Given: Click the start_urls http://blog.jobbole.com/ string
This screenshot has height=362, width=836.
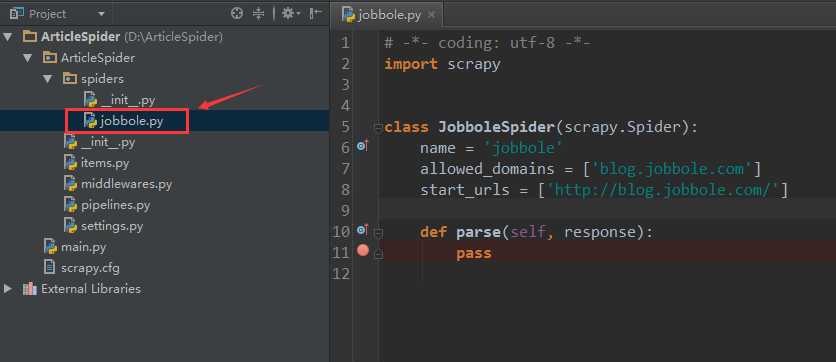Looking at the screenshot, I should [663, 190].
